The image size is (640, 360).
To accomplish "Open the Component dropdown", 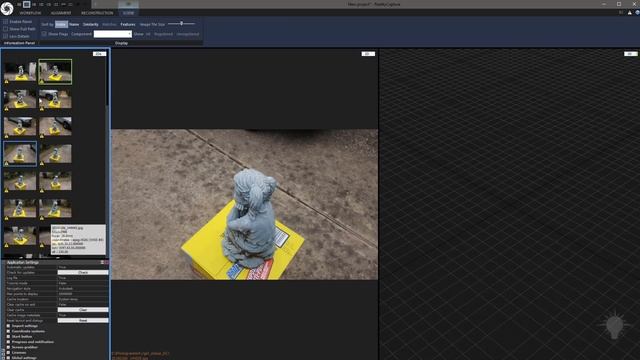I will tap(113, 34).
